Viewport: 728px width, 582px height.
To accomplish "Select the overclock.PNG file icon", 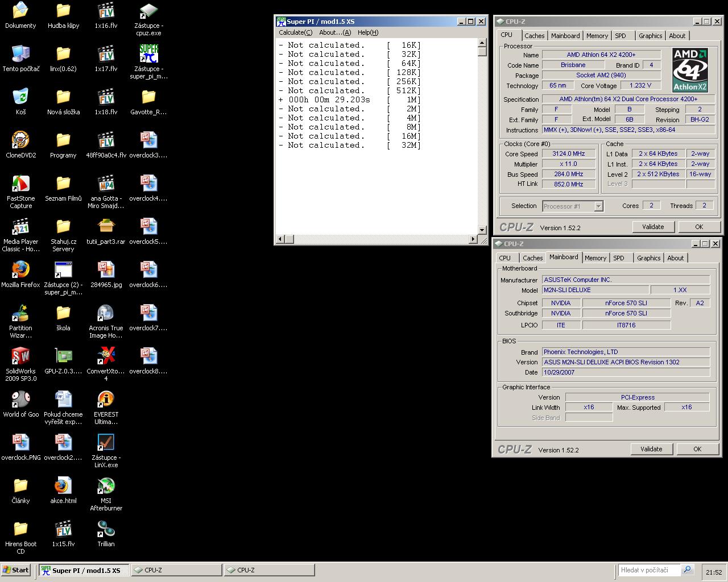I will pyautogui.click(x=20, y=448).
